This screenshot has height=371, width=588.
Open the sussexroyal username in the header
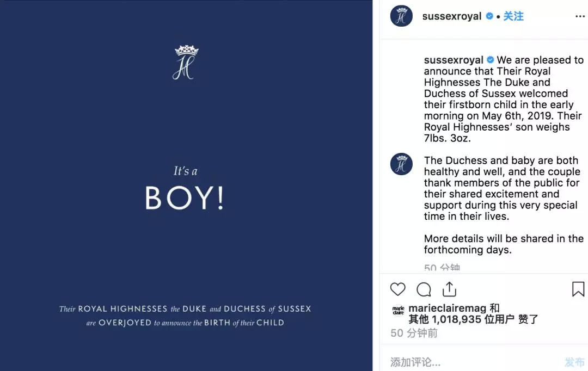coord(452,16)
